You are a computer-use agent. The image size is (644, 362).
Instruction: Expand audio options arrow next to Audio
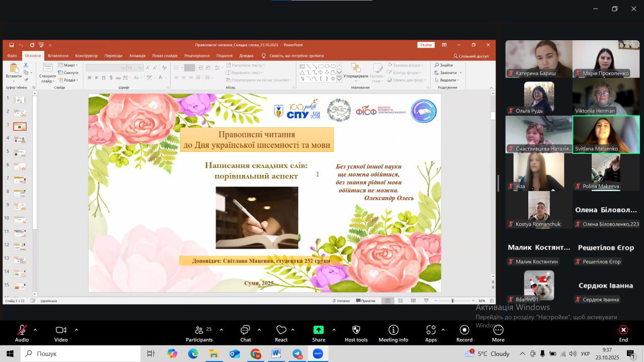[35, 330]
